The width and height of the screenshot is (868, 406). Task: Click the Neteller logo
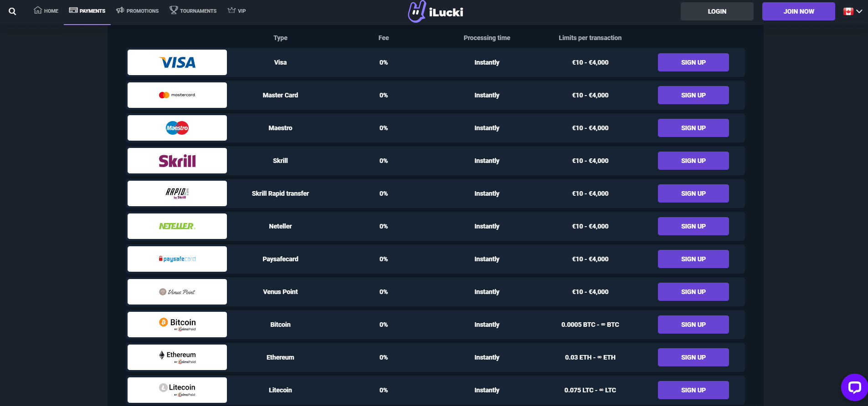tap(177, 226)
